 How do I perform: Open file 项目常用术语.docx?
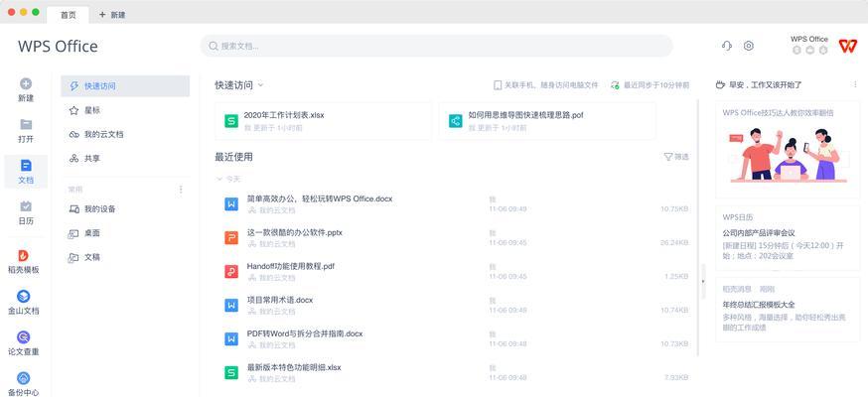(x=279, y=300)
